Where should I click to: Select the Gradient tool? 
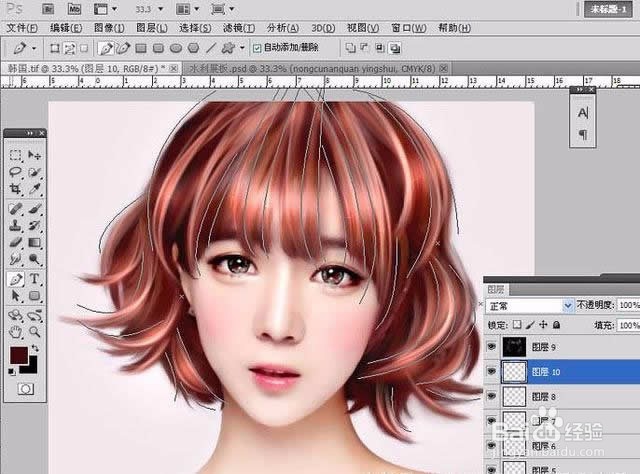tap(35, 243)
